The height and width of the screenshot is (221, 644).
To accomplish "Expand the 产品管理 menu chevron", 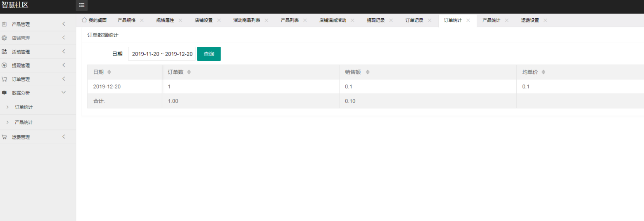I will tap(64, 24).
